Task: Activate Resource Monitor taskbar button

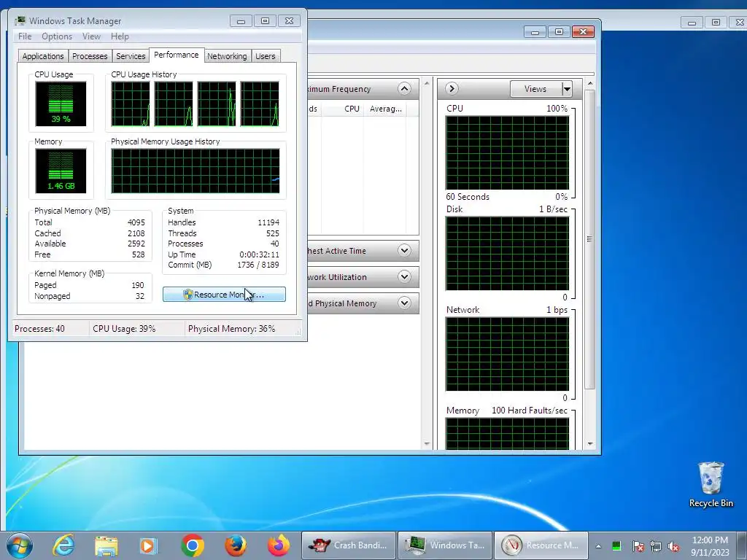Action: (x=541, y=545)
